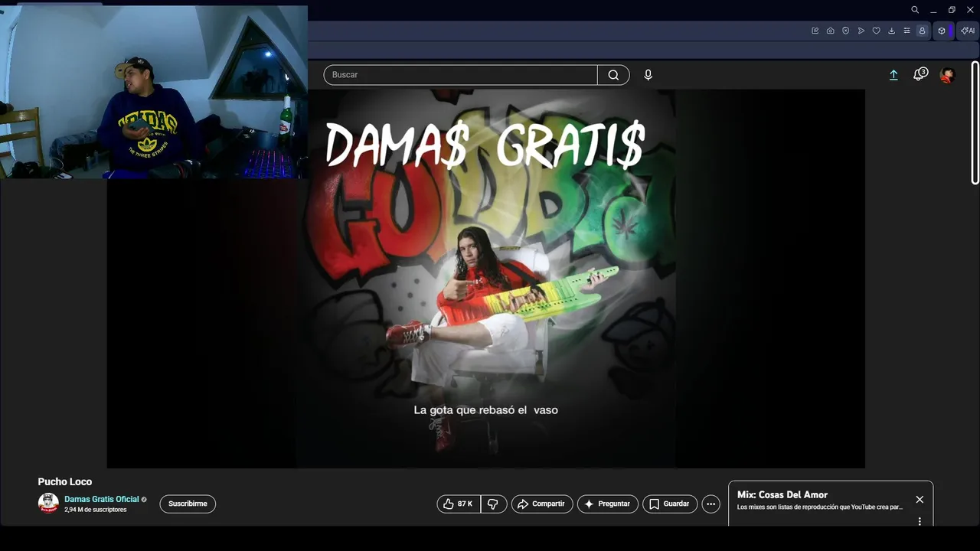Click the Preguntar ask button
This screenshot has height=551, width=980.
608,504
